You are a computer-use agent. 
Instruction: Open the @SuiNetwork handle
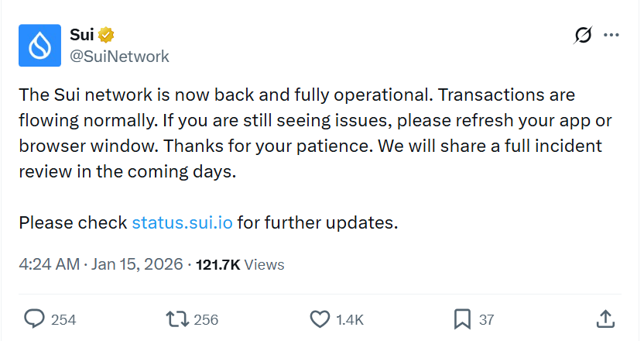tap(119, 56)
